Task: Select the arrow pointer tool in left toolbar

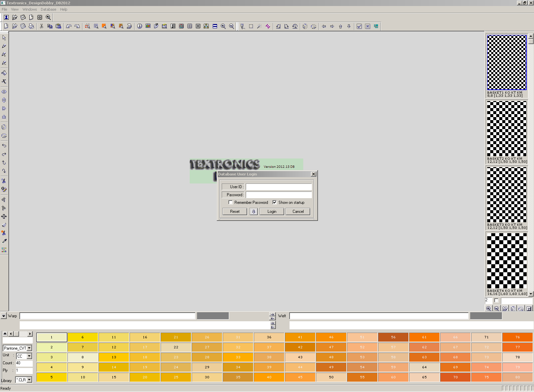Action: pos(4,38)
